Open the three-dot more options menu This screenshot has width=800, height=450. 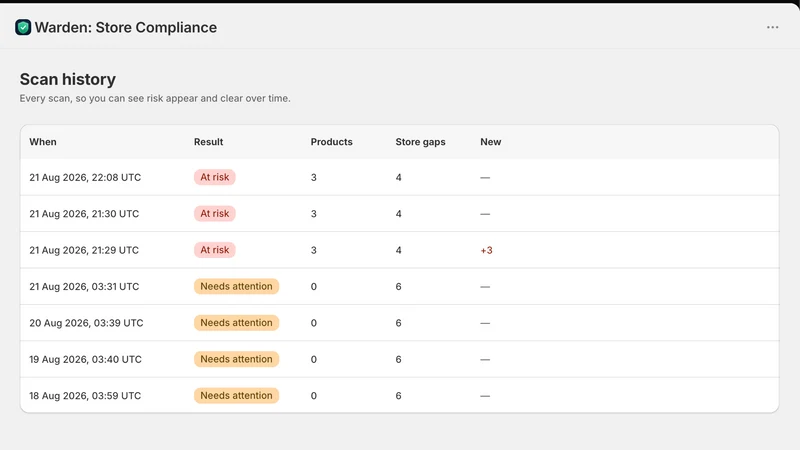[772, 27]
